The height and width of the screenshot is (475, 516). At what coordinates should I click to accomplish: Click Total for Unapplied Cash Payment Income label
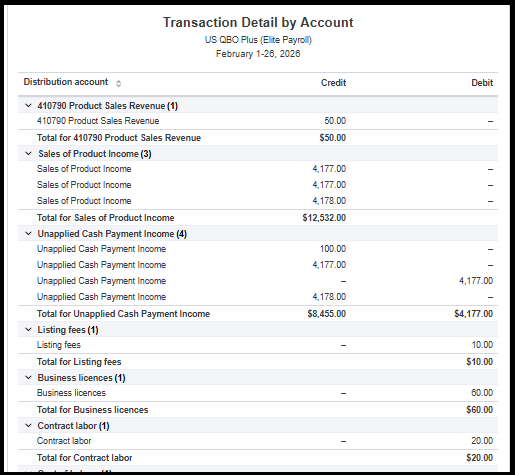tap(123, 314)
